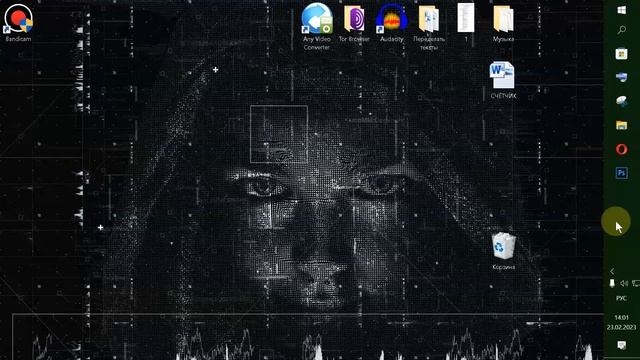Open the notification action center
This screenshot has width=640, height=360.
click(622, 345)
